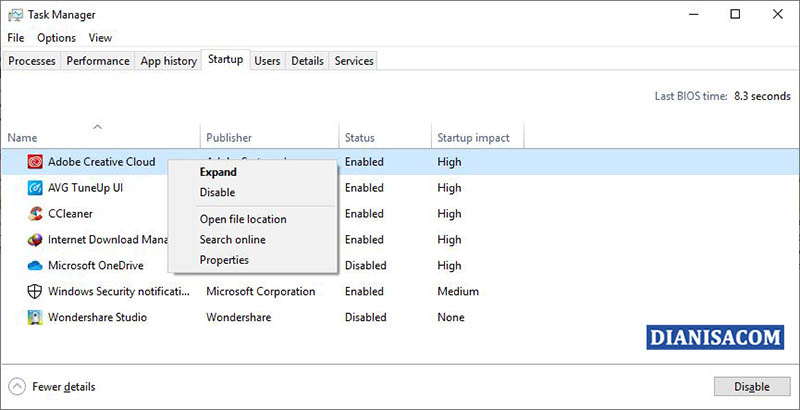Sort by the Startup impact column header

[x=478, y=138]
